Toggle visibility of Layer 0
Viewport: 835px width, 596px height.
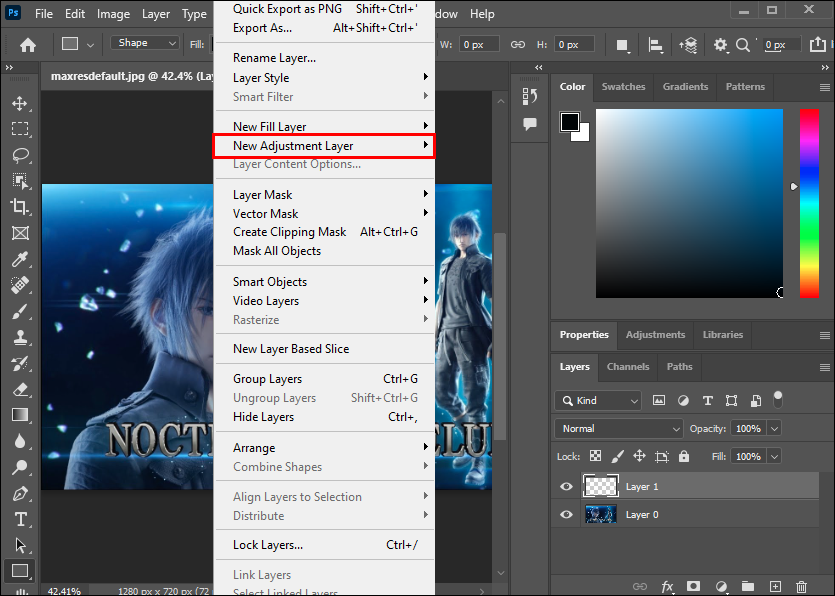pos(567,515)
